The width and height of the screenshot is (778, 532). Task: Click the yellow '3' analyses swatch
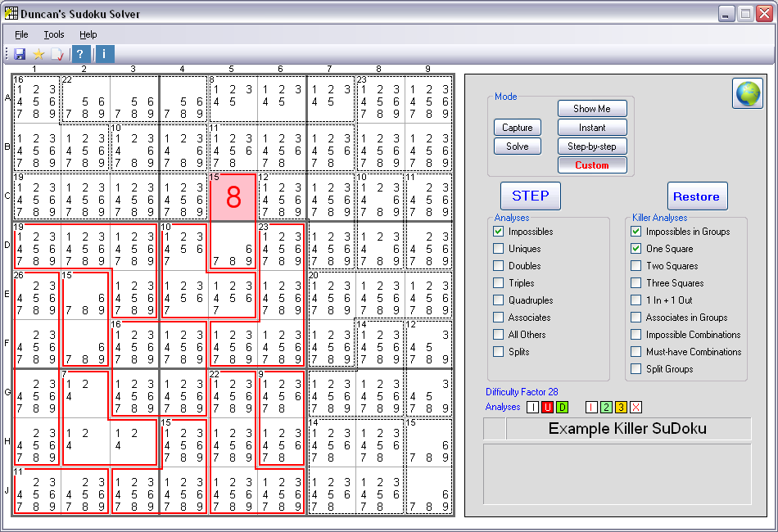(622, 407)
